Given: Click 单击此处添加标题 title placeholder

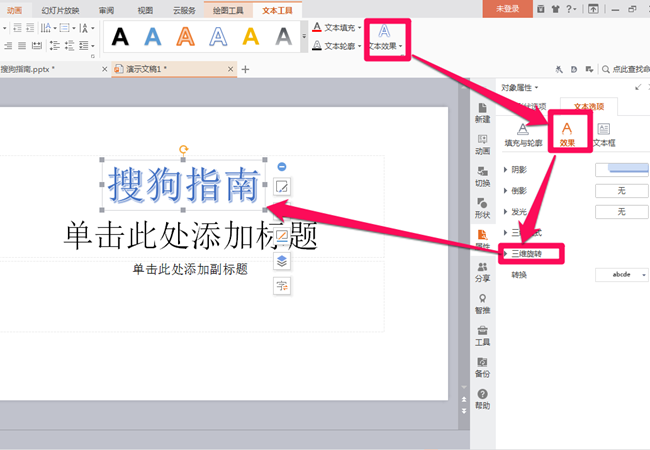Looking at the screenshot, I should click(191, 235).
